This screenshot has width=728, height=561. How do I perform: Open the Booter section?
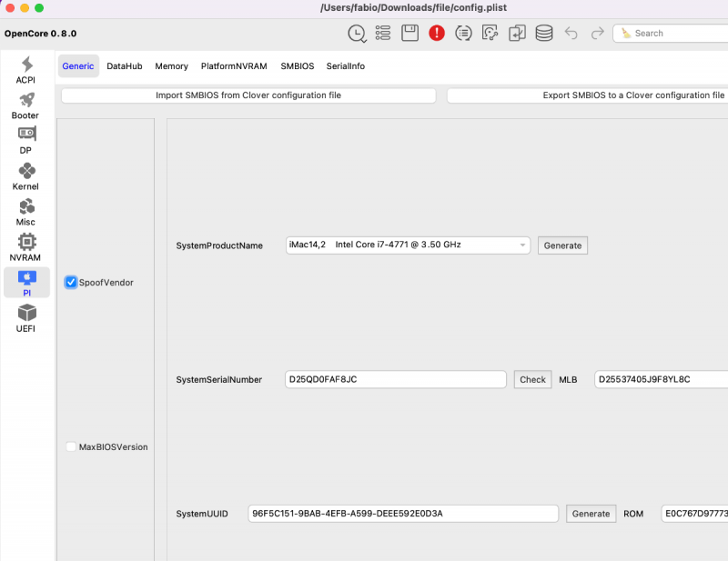coord(25,105)
